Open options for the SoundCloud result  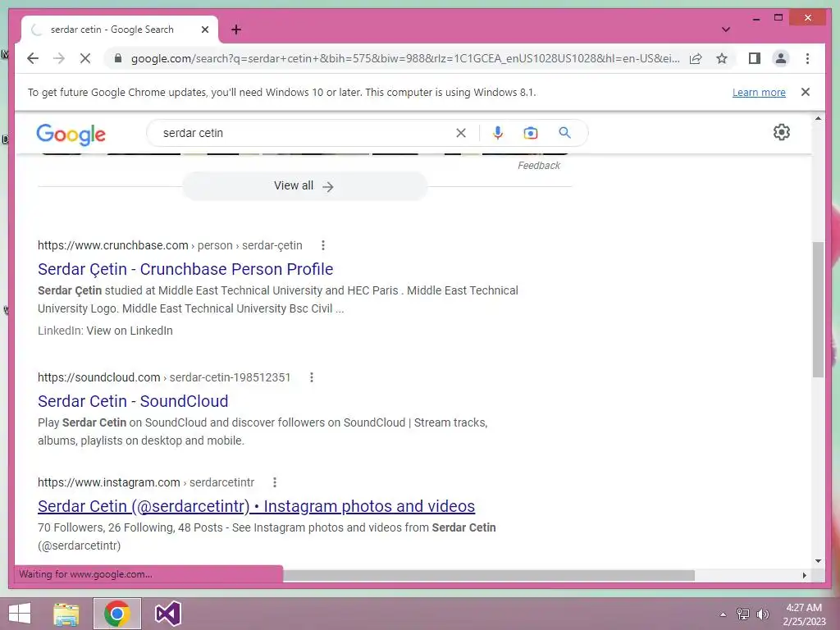[311, 377]
